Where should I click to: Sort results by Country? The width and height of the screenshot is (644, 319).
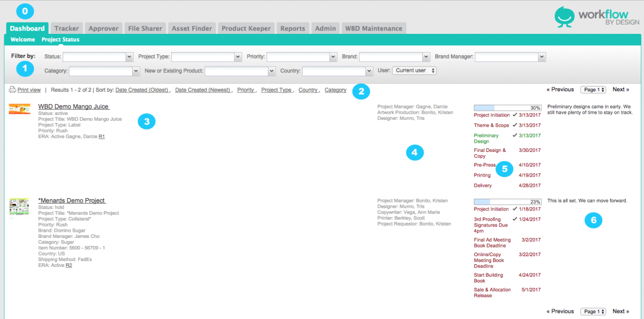point(308,90)
